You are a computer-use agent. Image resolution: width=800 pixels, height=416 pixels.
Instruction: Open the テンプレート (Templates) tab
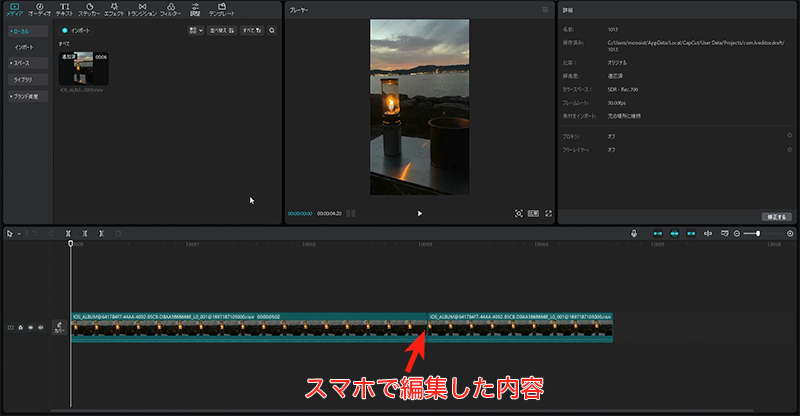tap(221, 9)
